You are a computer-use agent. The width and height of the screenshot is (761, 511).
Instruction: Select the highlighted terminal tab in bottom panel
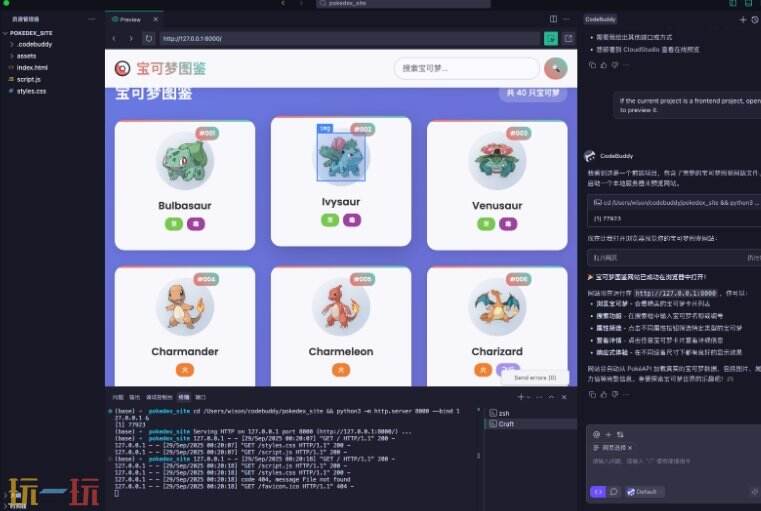click(184, 397)
